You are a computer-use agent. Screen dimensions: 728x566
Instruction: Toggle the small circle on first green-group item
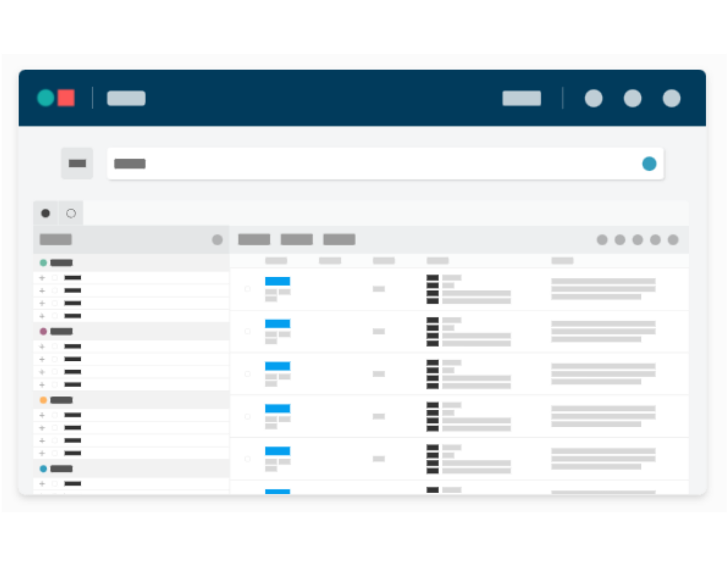[x=55, y=278]
